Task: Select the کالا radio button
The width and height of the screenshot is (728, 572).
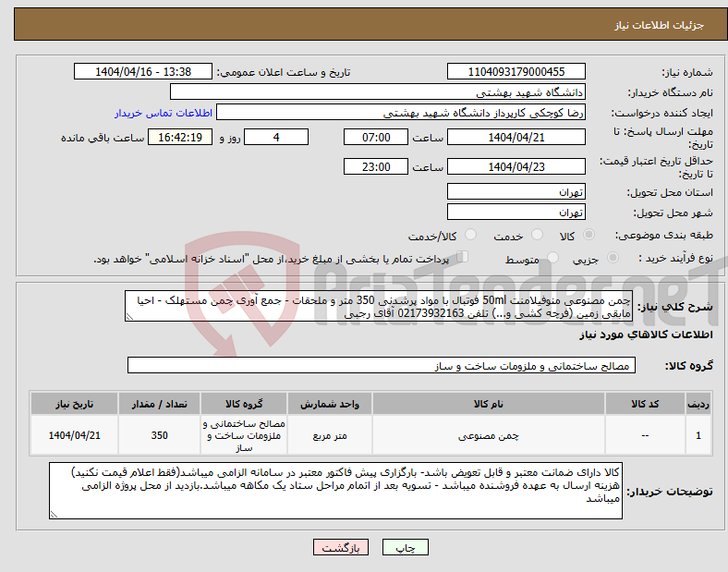Action: click(x=588, y=235)
